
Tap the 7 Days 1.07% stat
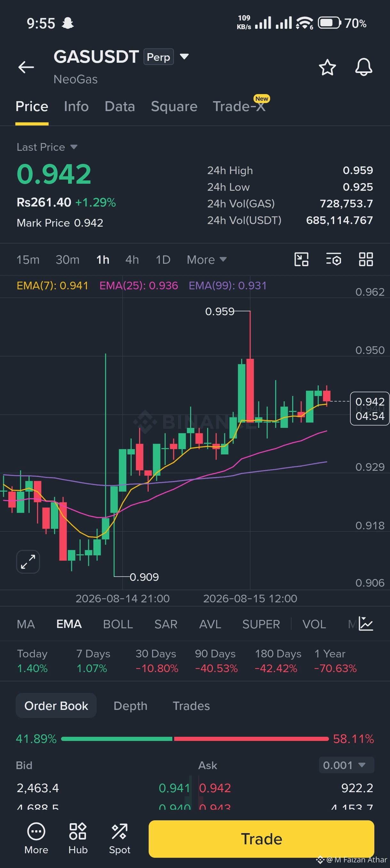93,661
